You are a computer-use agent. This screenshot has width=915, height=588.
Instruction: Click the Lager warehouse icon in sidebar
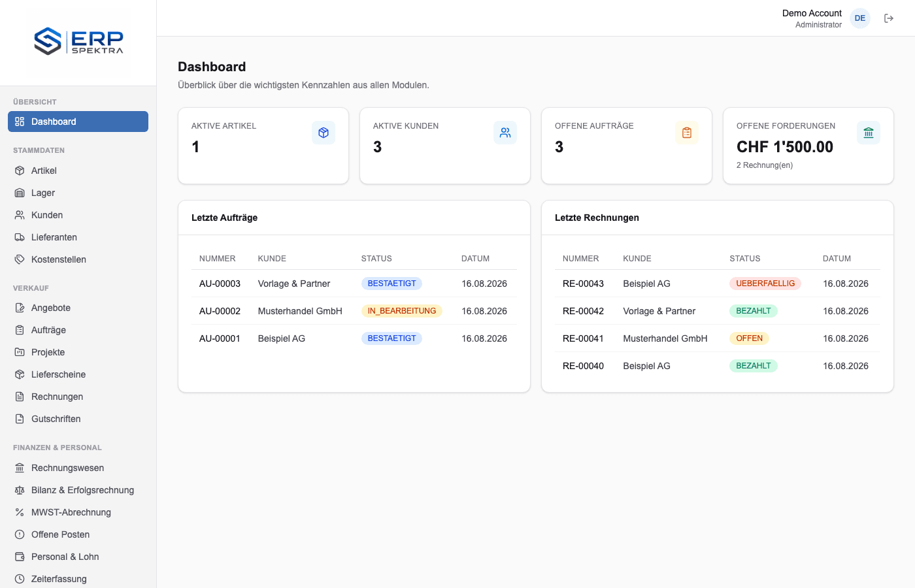click(x=20, y=193)
